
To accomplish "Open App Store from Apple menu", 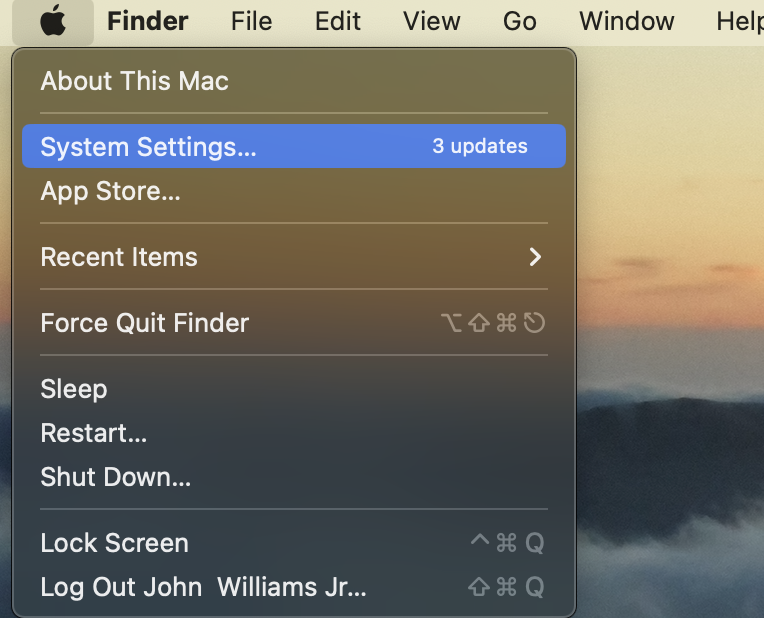I will coord(294,191).
